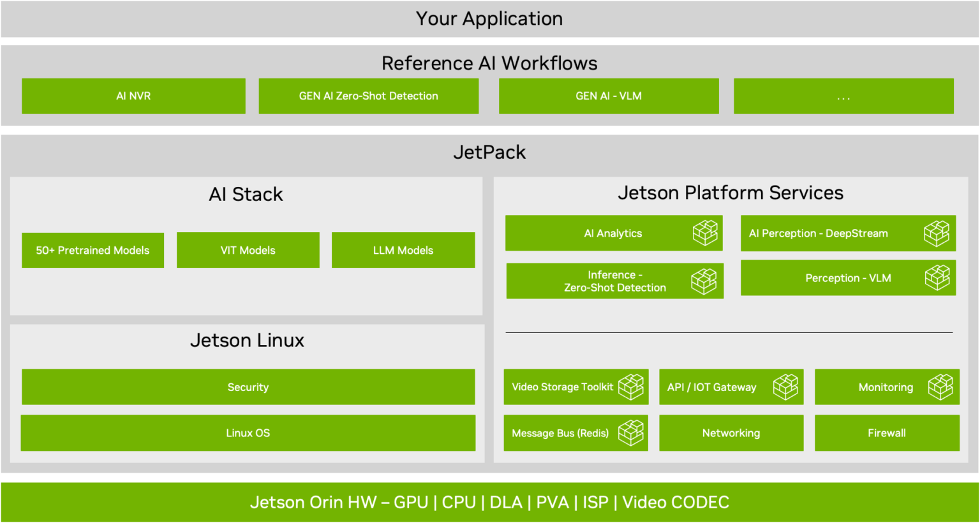
Task: Click the Monitoring service container icon
Action: point(941,387)
